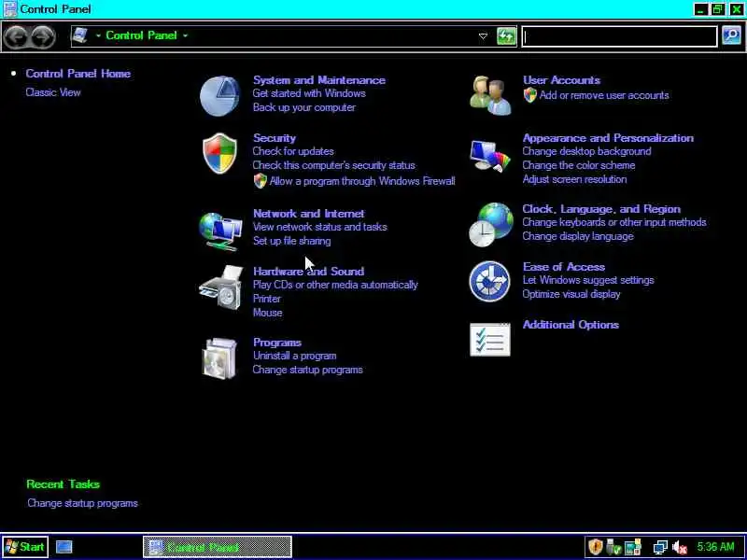Open the Appearance and Personalization monitor icon
Viewport: 747px width, 560px height.
click(490, 156)
